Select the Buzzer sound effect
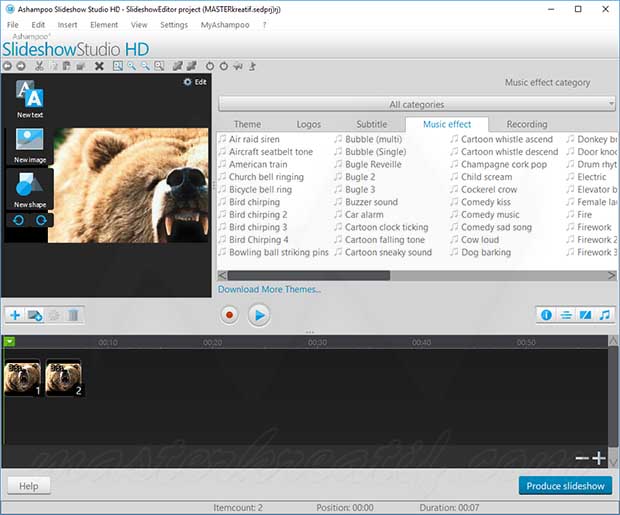The width and height of the screenshot is (620, 515). click(366, 202)
